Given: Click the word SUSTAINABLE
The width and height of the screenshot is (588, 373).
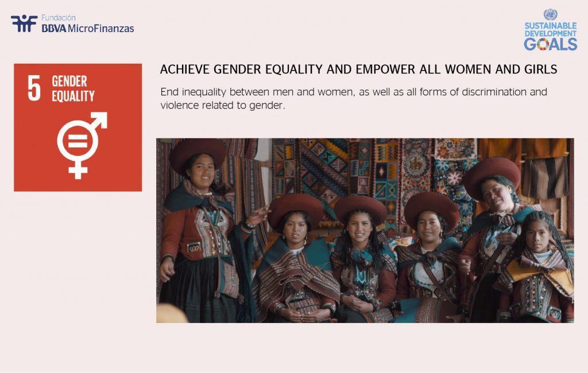Looking at the screenshot, I should pos(550,26).
